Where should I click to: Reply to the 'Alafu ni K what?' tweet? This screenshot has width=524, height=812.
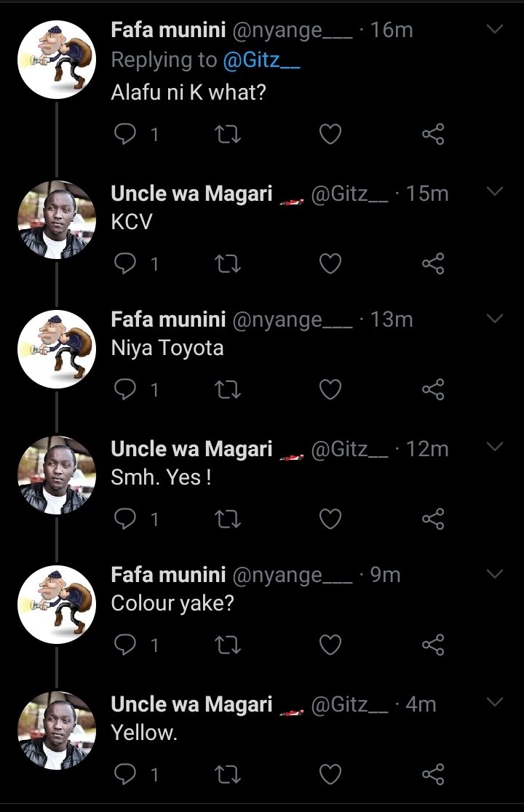pos(124,134)
